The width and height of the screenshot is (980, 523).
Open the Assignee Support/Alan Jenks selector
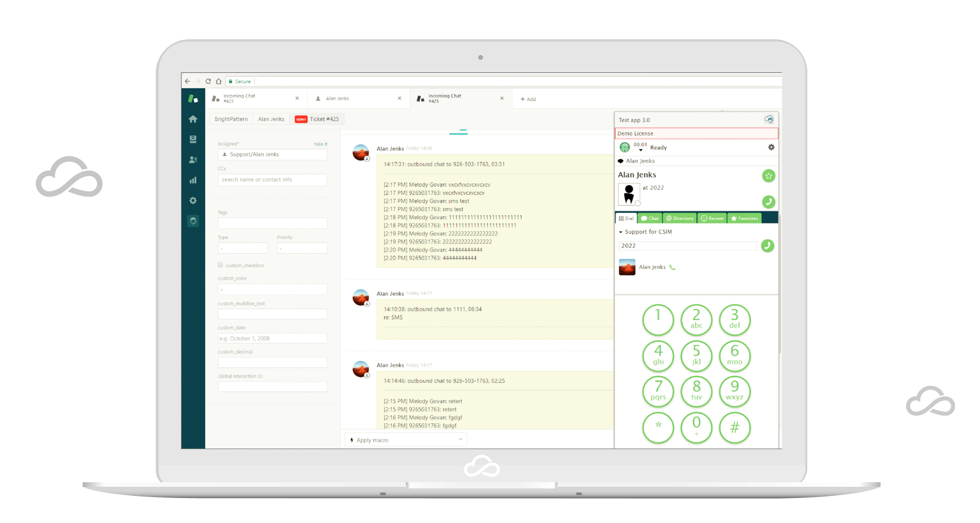click(272, 154)
